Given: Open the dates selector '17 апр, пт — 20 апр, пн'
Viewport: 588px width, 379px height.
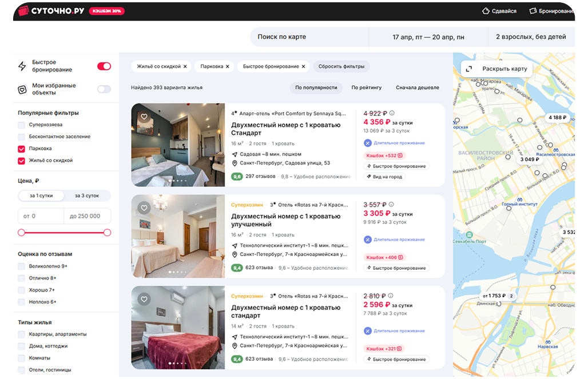Looking at the screenshot, I should tap(428, 37).
